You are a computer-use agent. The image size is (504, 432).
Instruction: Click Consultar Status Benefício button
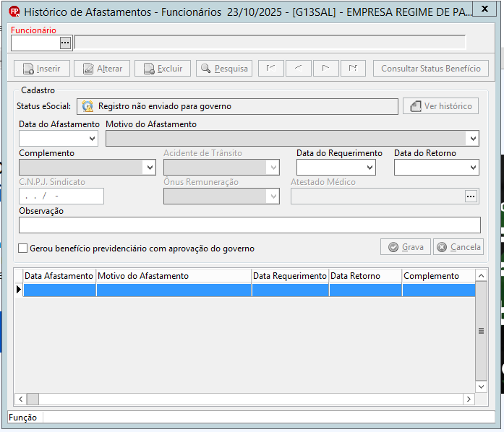431,69
